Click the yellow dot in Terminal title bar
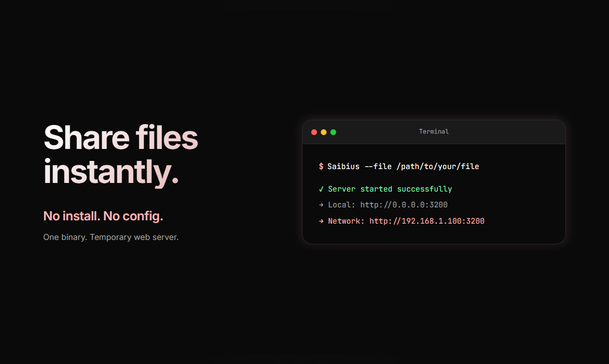The height and width of the screenshot is (364, 609). pyautogui.click(x=324, y=132)
